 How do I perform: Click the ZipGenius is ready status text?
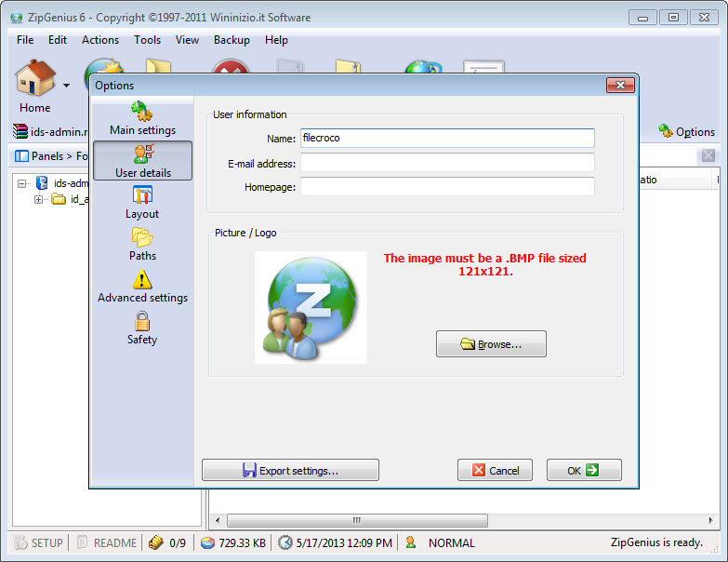coord(656,542)
